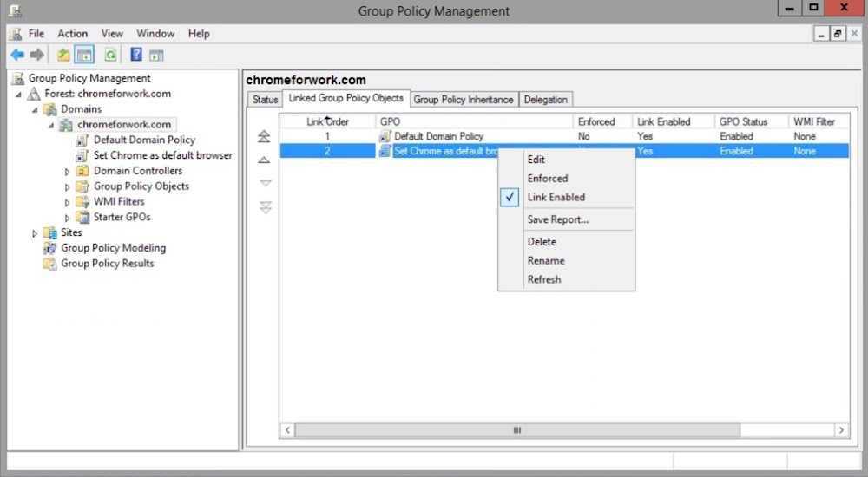Click the Up one level folder icon
This screenshot has height=477, width=868.
pos(63,55)
